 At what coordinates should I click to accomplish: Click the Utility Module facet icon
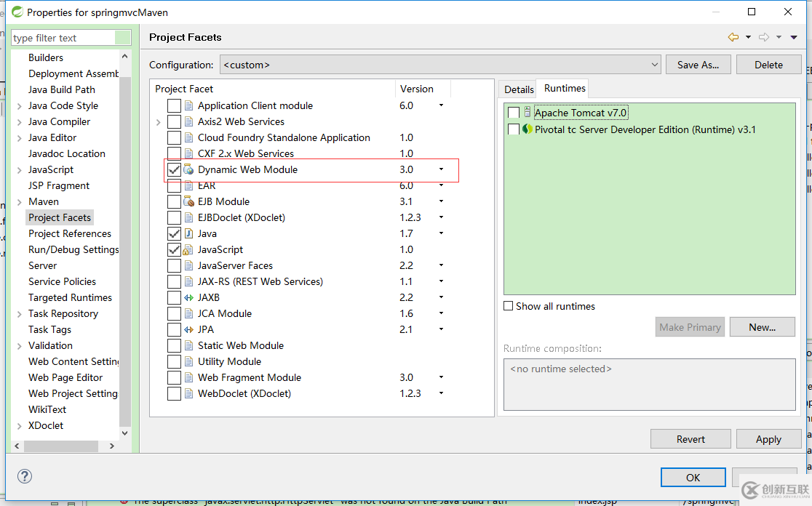coord(189,361)
